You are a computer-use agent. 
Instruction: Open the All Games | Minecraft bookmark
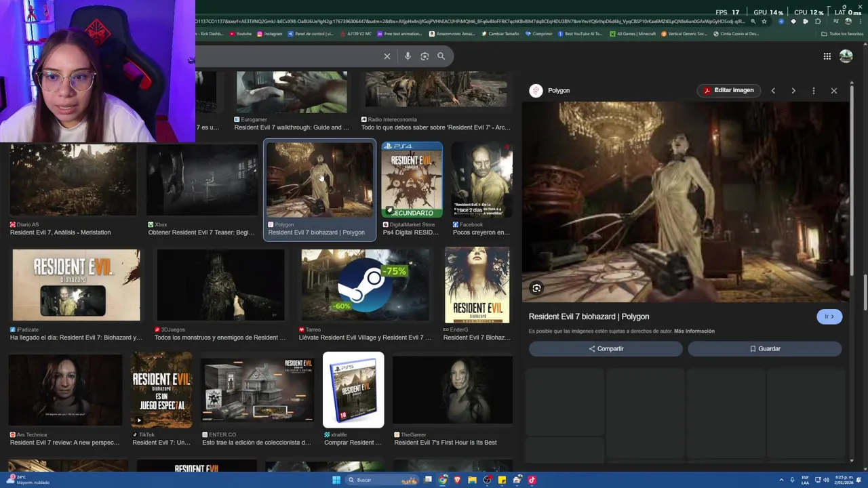point(633,34)
